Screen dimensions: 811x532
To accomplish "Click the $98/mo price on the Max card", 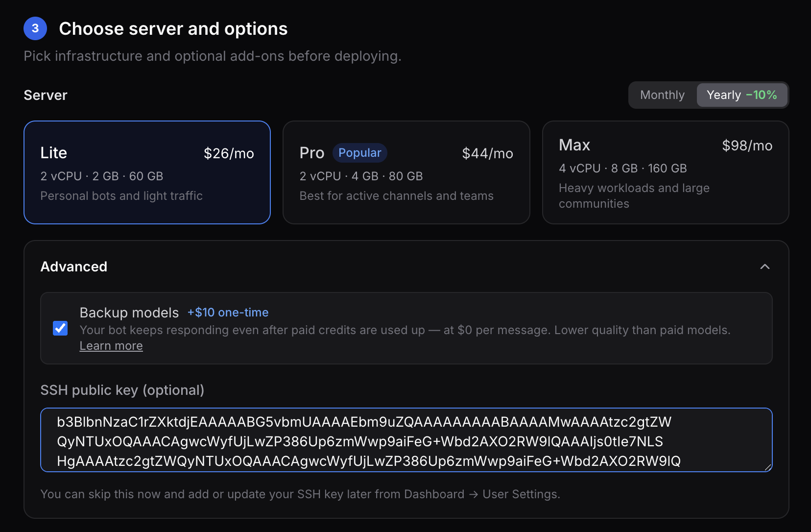I will [747, 145].
